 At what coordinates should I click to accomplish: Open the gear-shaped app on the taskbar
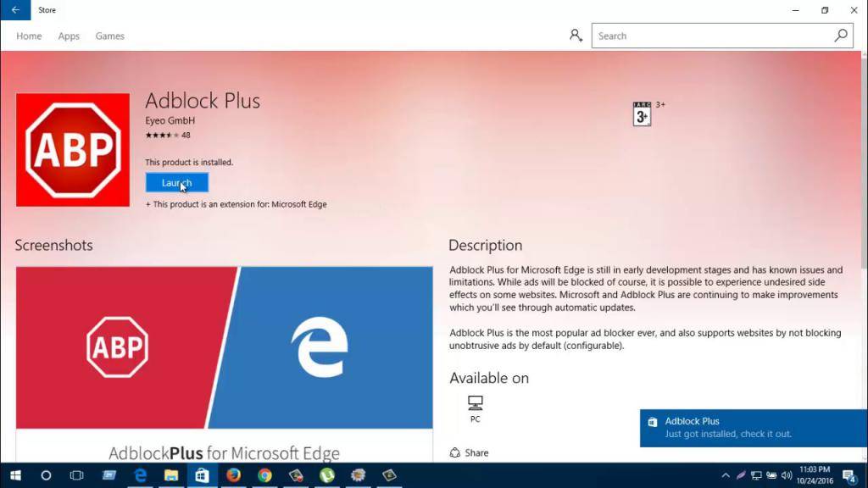[359, 475]
